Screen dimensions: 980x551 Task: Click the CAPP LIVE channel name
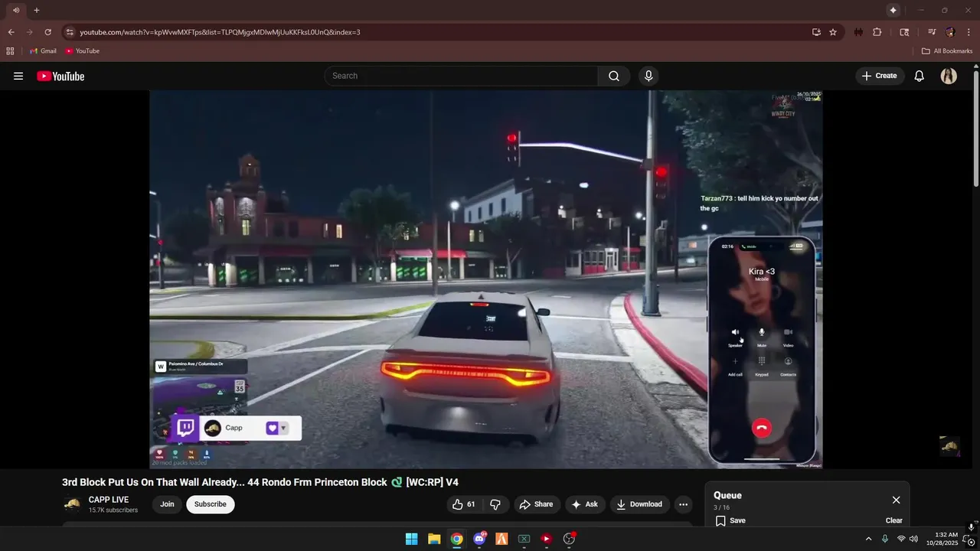pos(109,500)
